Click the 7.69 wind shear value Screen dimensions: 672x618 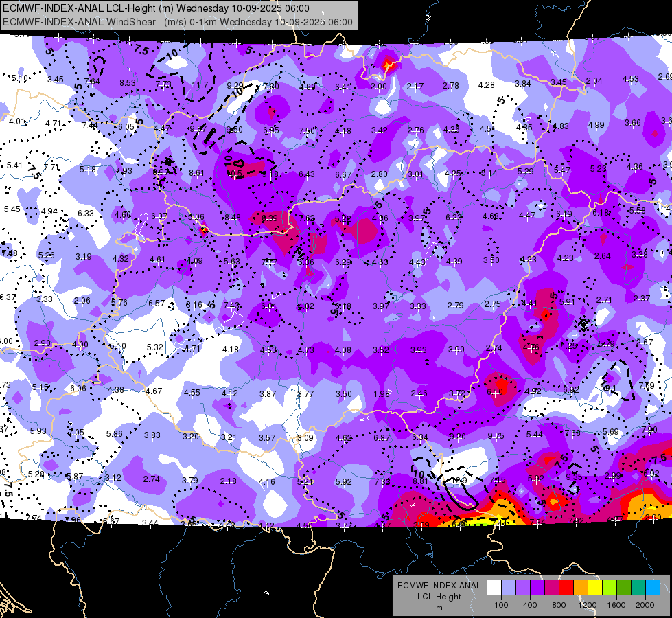point(647,385)
